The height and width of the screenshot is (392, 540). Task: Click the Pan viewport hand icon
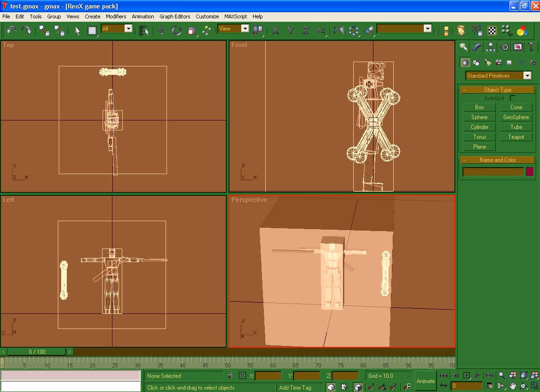[513, 386]
